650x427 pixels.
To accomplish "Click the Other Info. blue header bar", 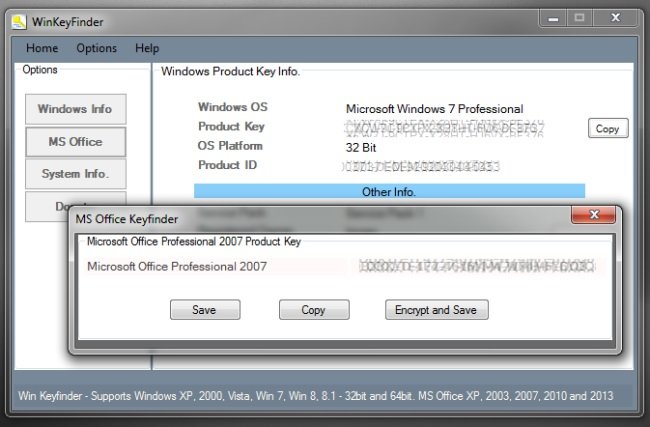I will (x=389, y=192).
